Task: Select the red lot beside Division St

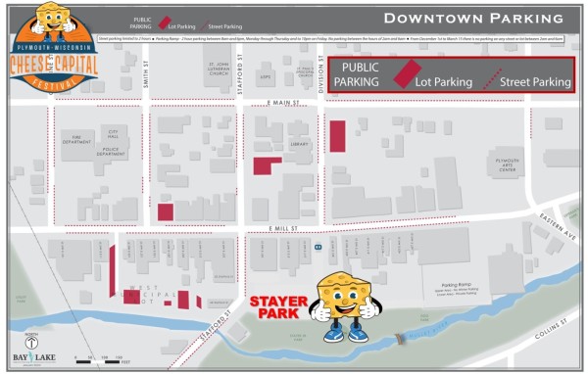Action: pyautogui.click(x=337, y=136)
